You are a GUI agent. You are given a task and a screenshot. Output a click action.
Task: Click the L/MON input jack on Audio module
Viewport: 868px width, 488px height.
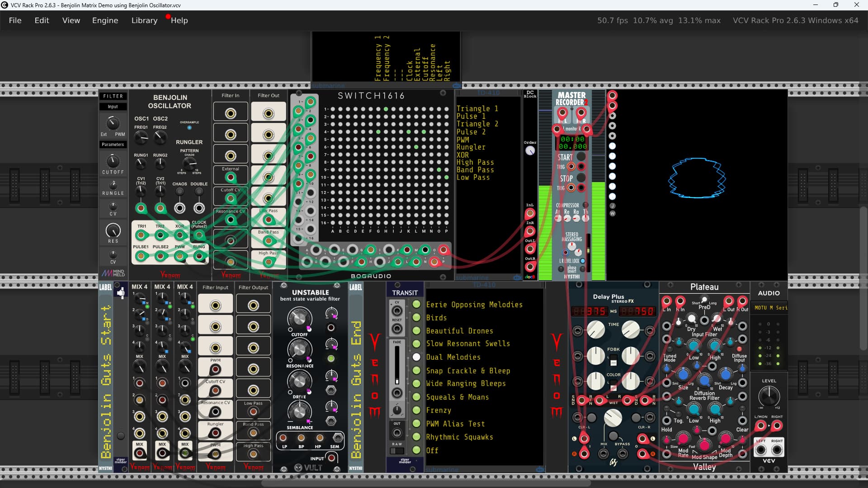click(761, 426)
